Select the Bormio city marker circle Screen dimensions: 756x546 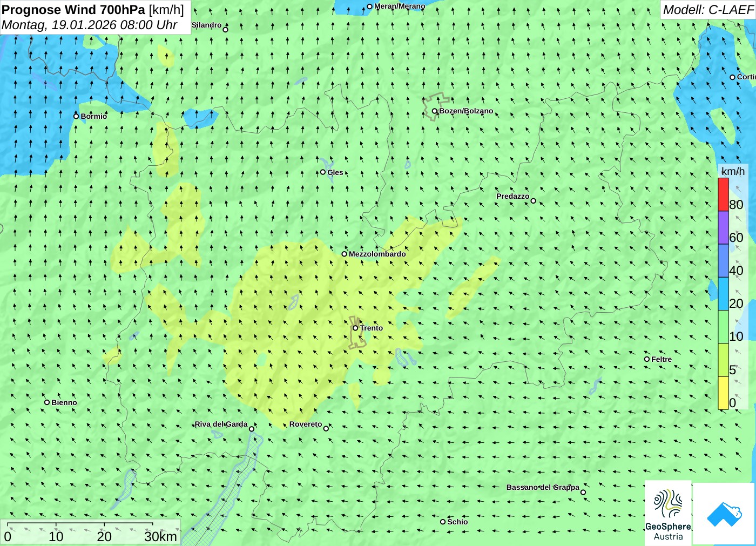pos(76,116)
